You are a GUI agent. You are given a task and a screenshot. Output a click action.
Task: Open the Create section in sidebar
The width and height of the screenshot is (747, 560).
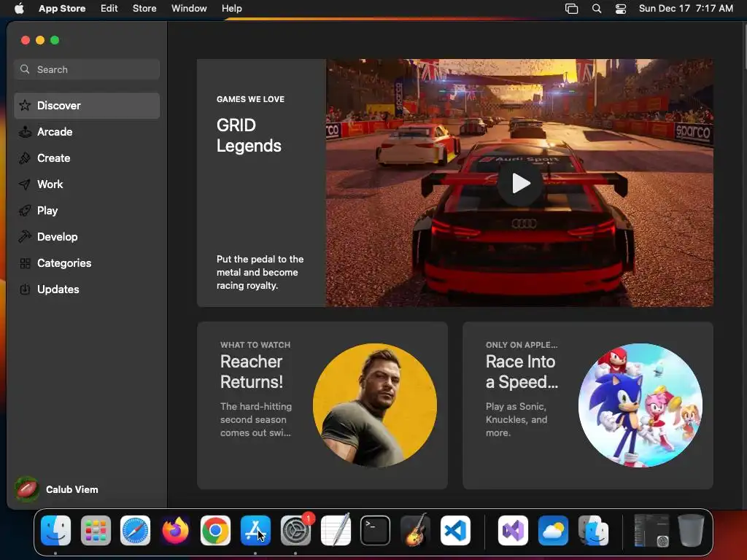click(x=87, y=158)
